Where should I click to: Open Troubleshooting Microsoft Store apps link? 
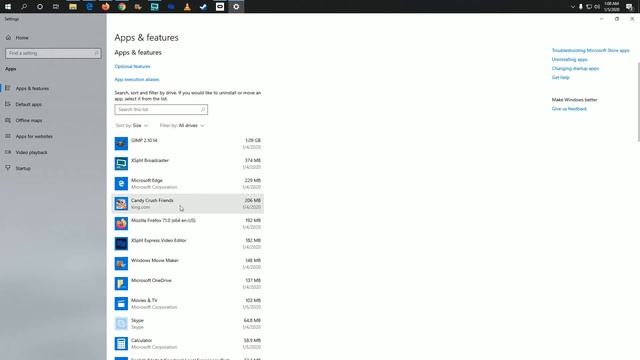[591, 50]
